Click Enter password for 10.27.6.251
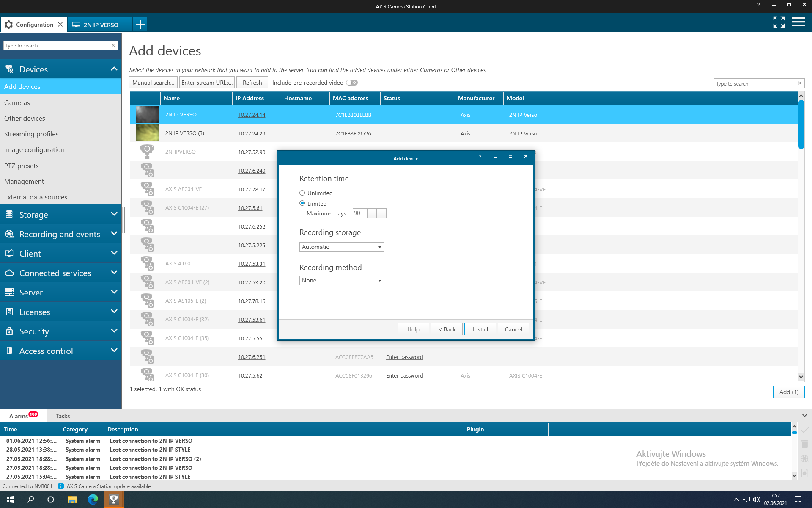Image resolution: width=812 pixels, height=508 pixels. tap(404, 357)
